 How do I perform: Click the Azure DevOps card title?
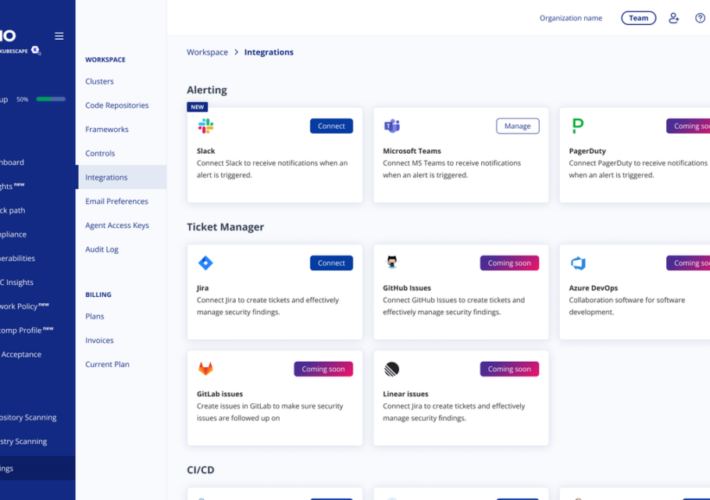pos(593,288)
